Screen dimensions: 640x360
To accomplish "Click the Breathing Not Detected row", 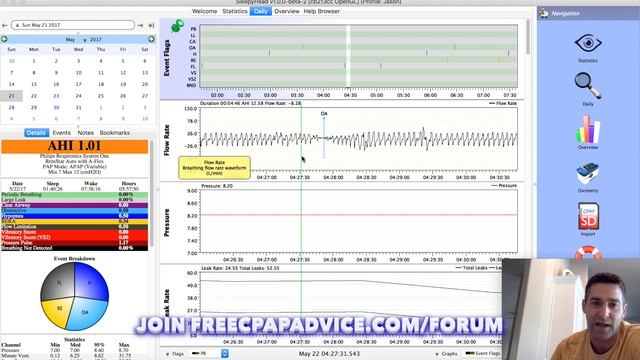I will pos(74,248).
